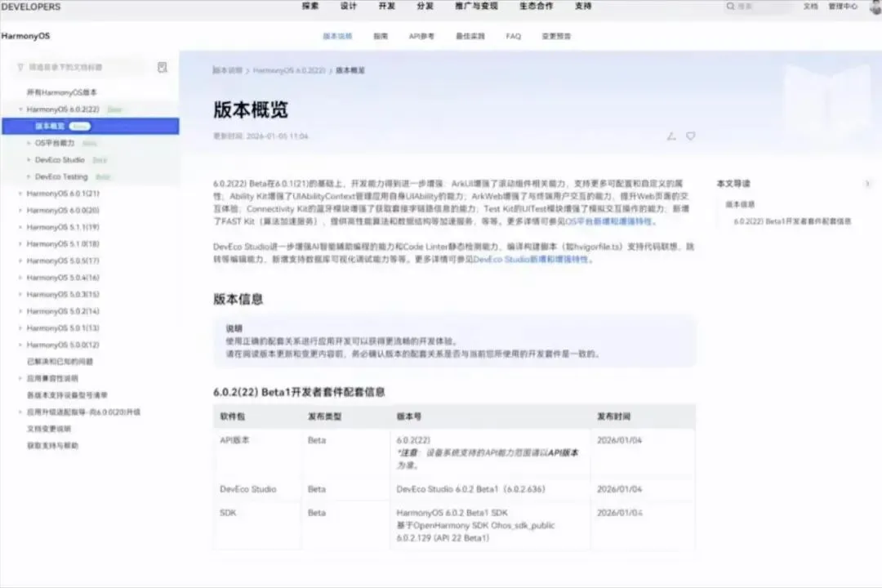This screenshot has width=882, height=588.
Task: Jump to 6.0.2(22) Beta1开发者套件配套信息 in 本文导读
Action: coord(792,221)
